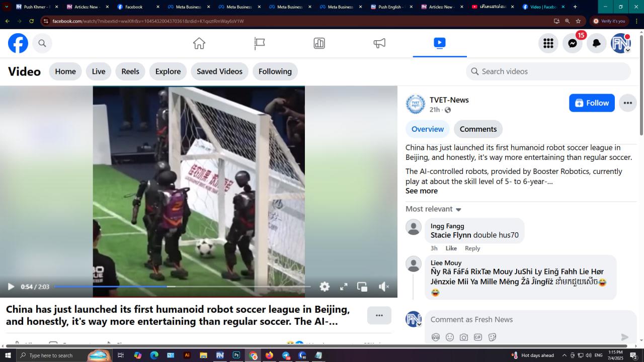Image resolution: width=644 pixels, height=362 pixels.
Task: Select the Home video category
Action: point(65,71)
